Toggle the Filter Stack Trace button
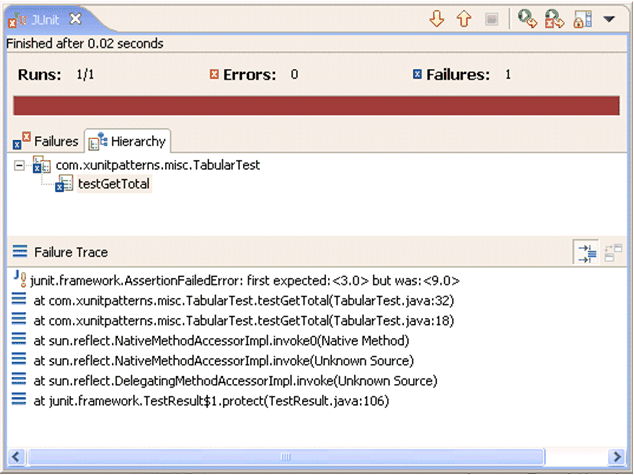 click(586, 253)
